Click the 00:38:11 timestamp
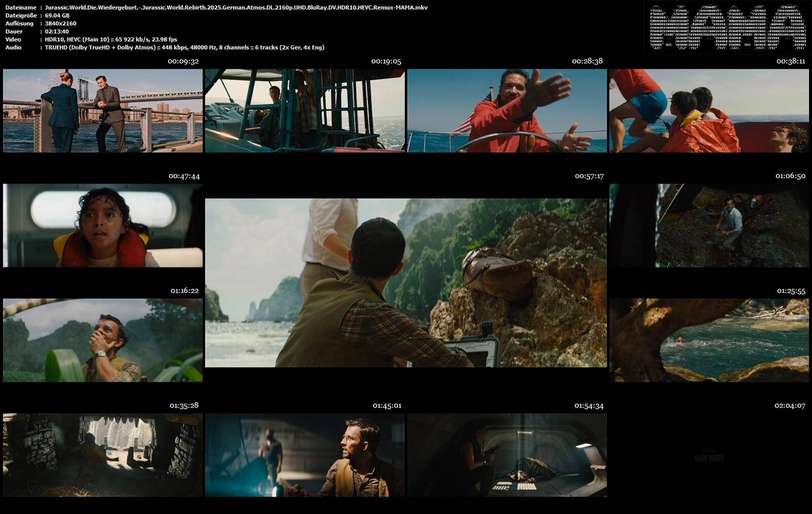 (791, 61)
